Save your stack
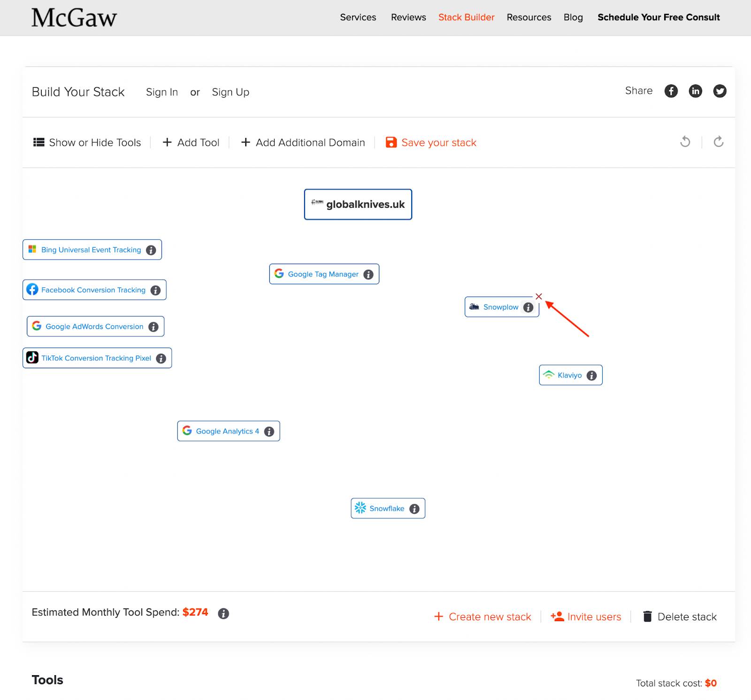This screenshot has width=751, height=700. [x=431, y=143]
